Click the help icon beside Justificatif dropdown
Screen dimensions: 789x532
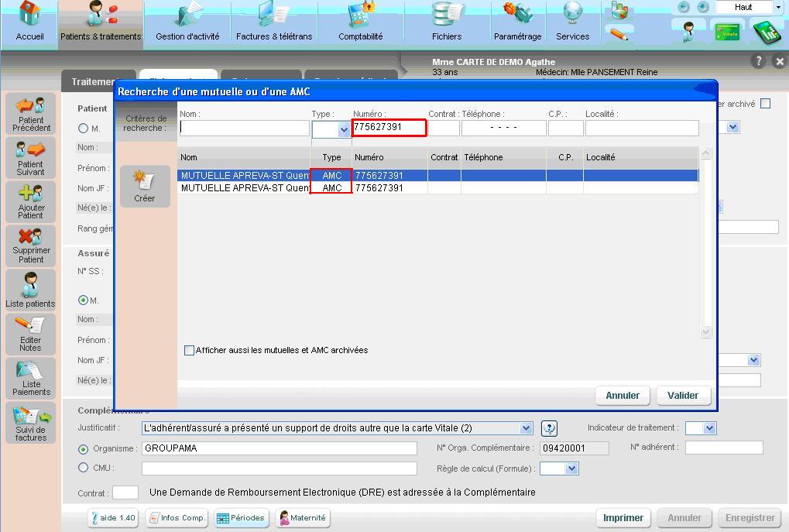(x=549, y=428)
